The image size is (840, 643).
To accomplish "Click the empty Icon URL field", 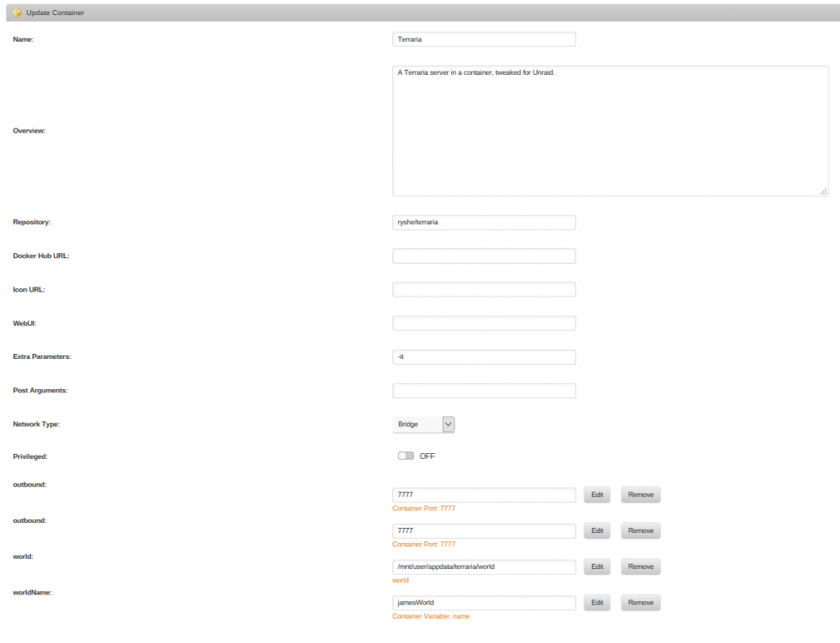I will (x=484, y=289).
